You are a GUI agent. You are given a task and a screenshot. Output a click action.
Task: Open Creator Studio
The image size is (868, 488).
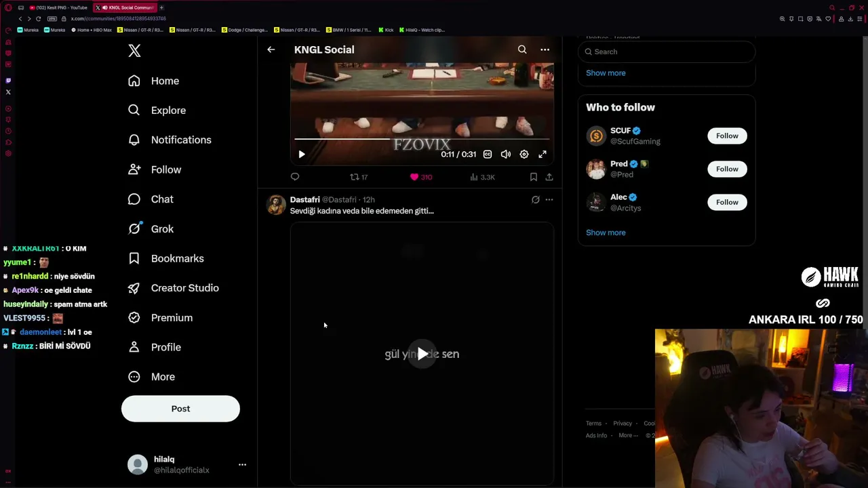coord(173,288)
